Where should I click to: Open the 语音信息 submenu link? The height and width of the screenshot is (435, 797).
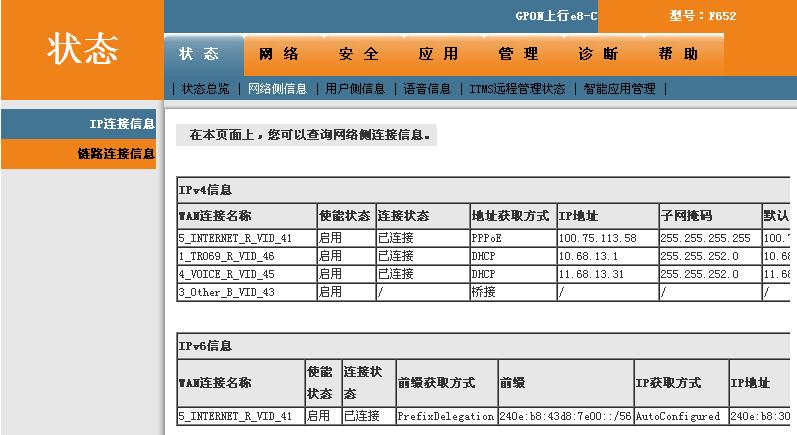point(427,89)
